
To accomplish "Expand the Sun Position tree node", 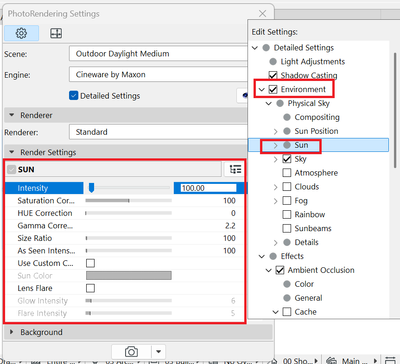I will tap(275, 131).
